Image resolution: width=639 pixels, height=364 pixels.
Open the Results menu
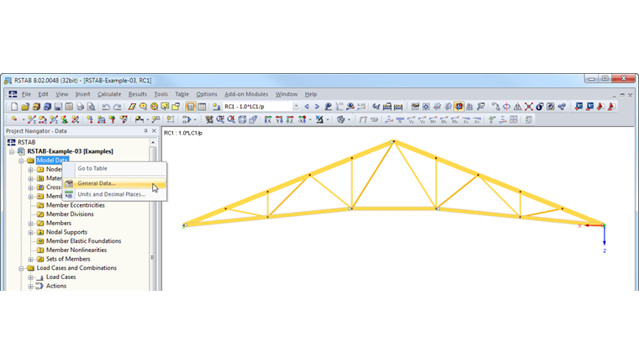137,94
